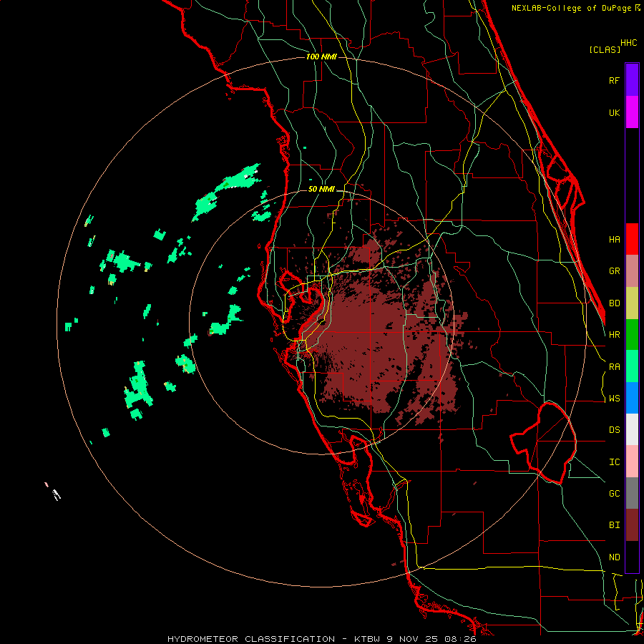This screenshot has width=644, height=644.
Task: Click the GR pink-brown legend swatch
Action: tap(632, 271)
